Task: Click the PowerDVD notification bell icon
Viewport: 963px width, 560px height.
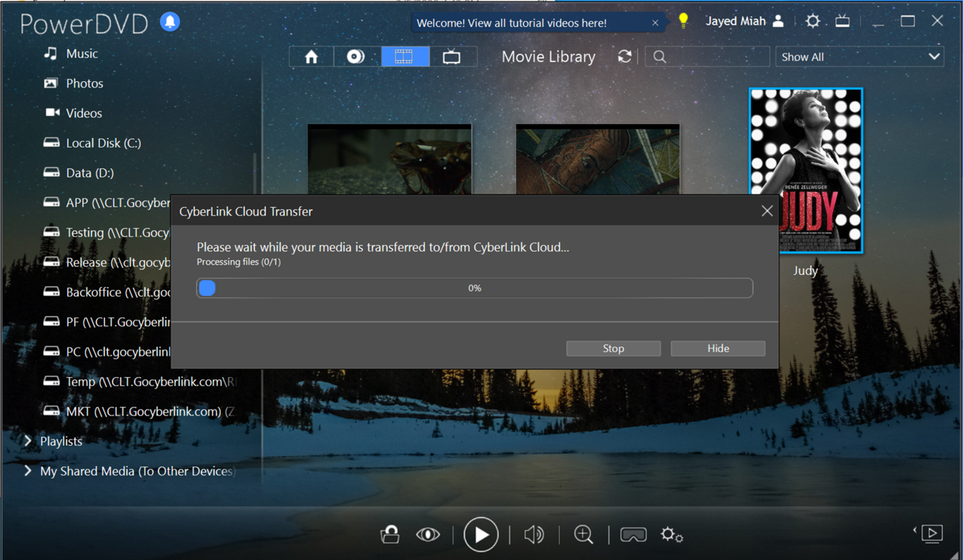Action: 170,22
